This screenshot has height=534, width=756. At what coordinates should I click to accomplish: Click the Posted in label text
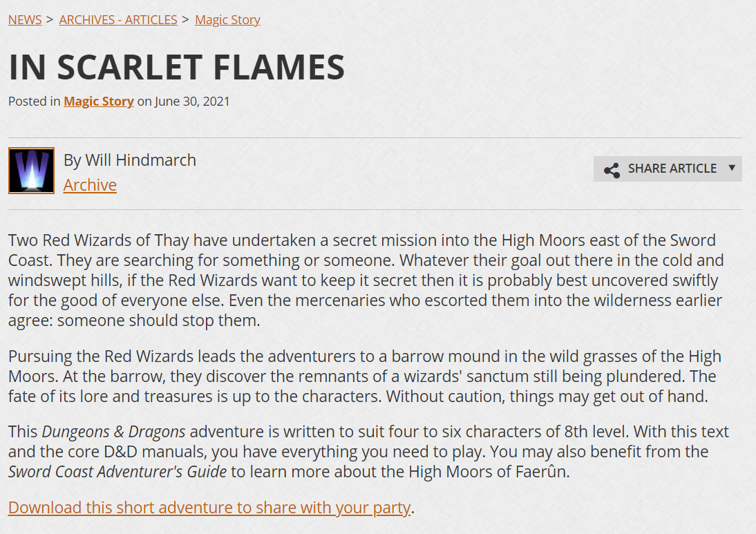pyautogui.click(x=35, y=102)
